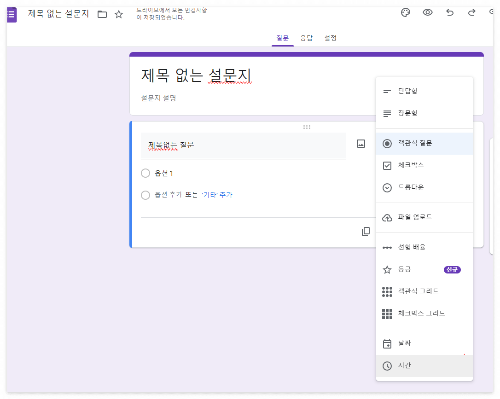The height and width of the screenshot is (399, 500).
Task: Click the checkbox grid squares icon
Action: (x=387, y=314)
